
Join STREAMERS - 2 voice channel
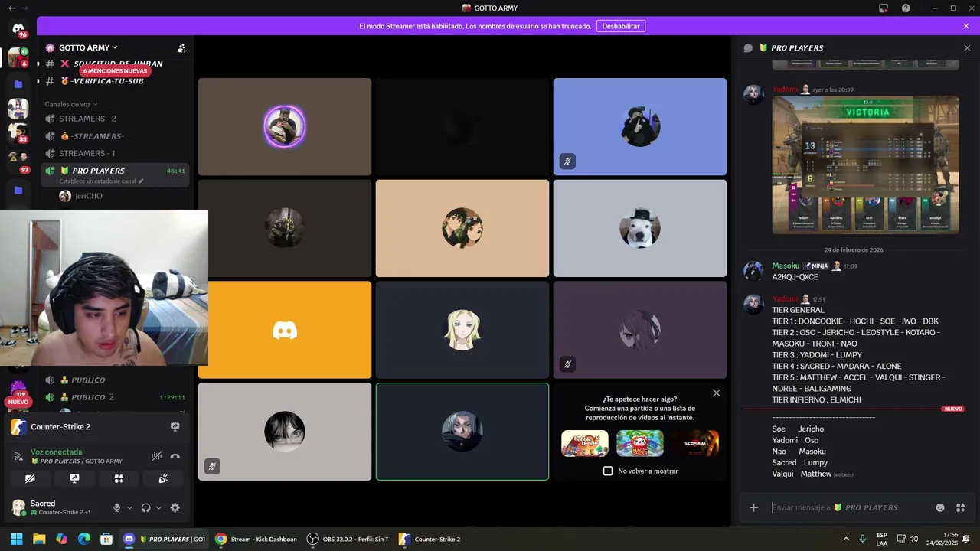(x=115, y=119)
